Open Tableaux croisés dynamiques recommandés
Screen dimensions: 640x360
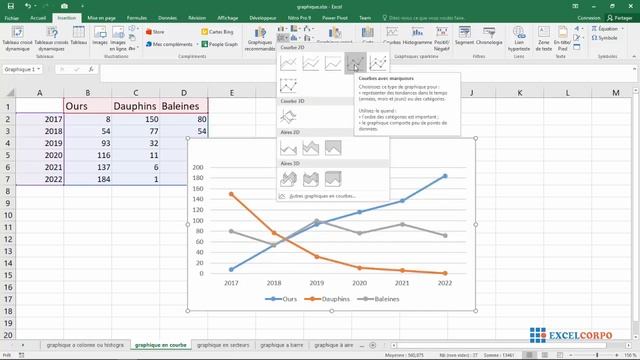(51, 38)
